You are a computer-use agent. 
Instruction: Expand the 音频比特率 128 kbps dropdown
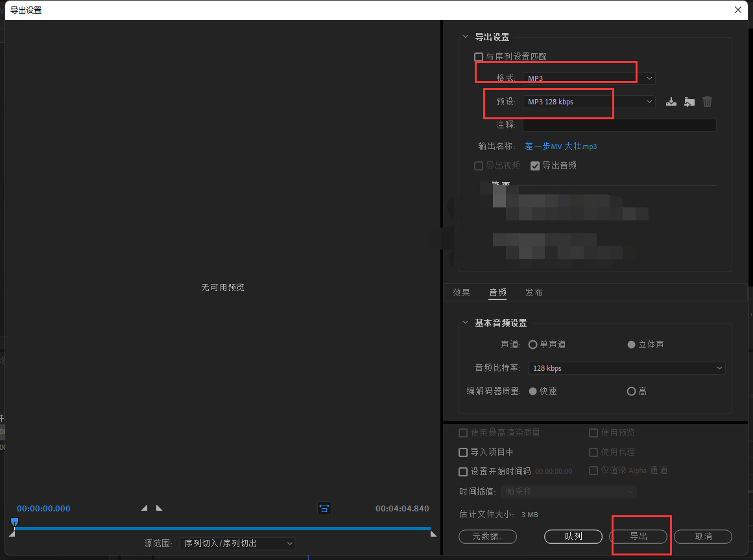(x=626, y=368)
